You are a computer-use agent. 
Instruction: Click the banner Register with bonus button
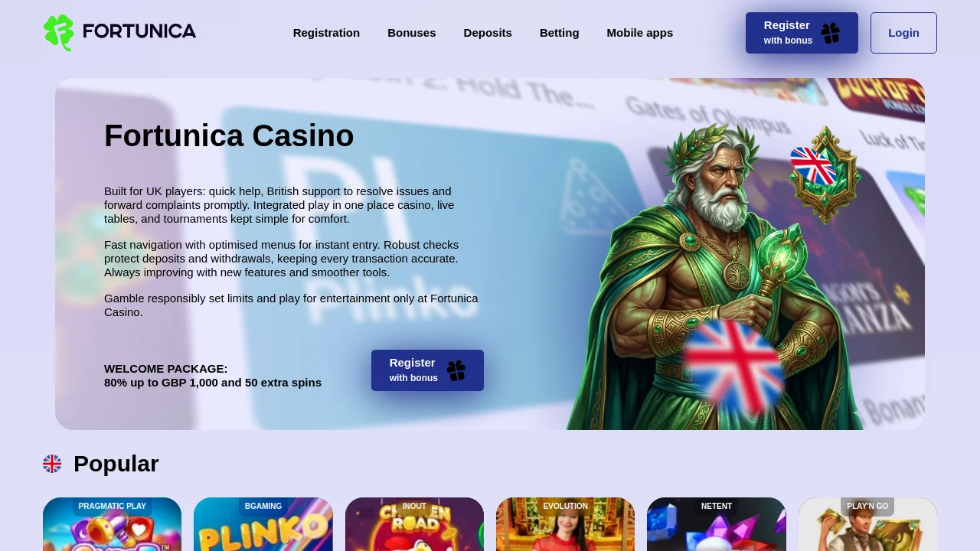427,370
